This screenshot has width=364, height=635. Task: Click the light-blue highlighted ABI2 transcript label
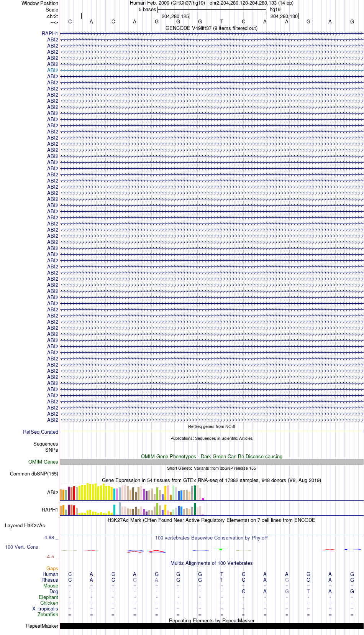coord(52,70)
